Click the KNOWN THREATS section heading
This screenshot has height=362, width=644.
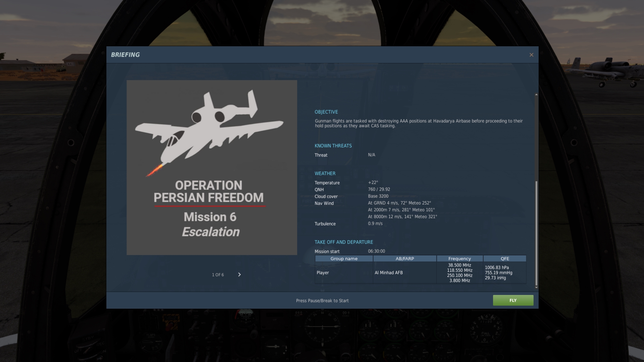(333, 146)
